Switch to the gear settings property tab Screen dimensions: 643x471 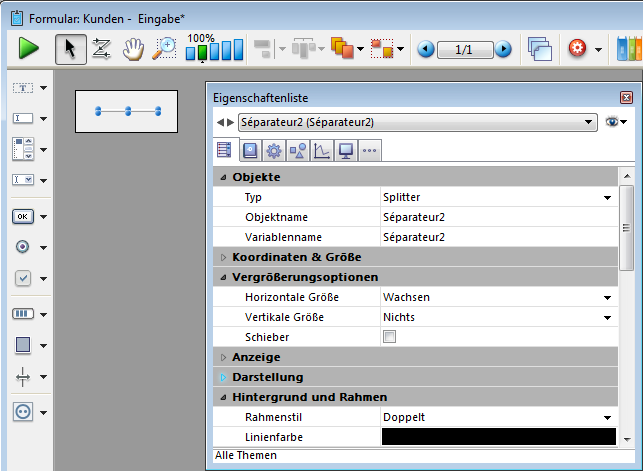[x=273, y=151]
